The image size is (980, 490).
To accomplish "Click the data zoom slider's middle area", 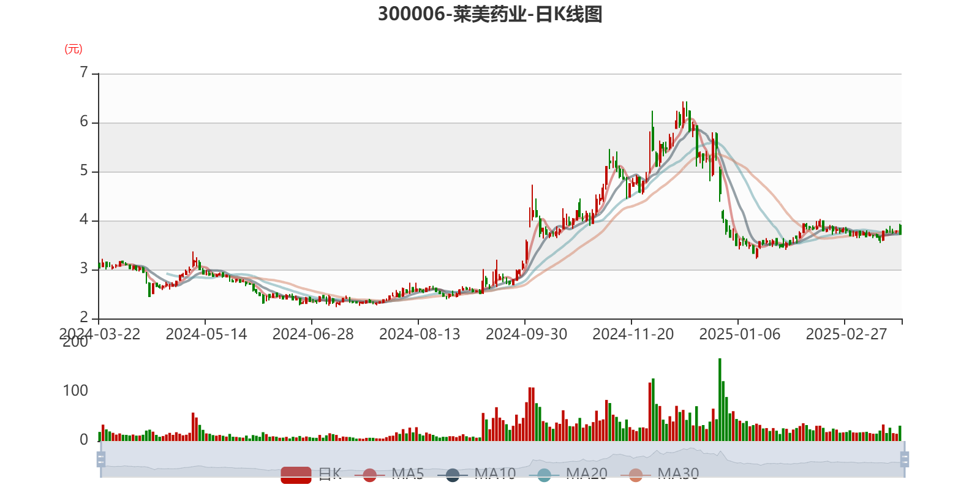I will (503, 459).
